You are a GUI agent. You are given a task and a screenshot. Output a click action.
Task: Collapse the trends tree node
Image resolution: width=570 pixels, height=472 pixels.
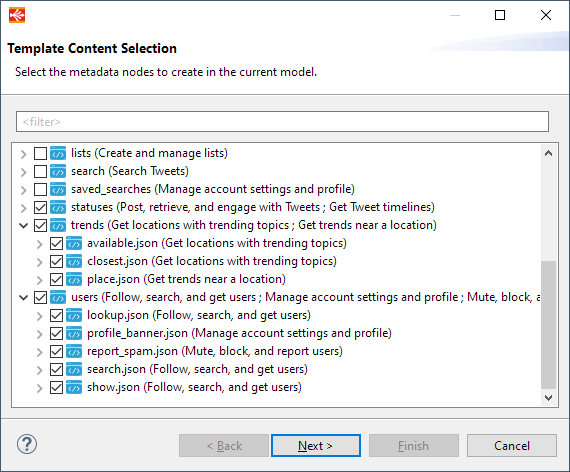(x=24, y=225)
